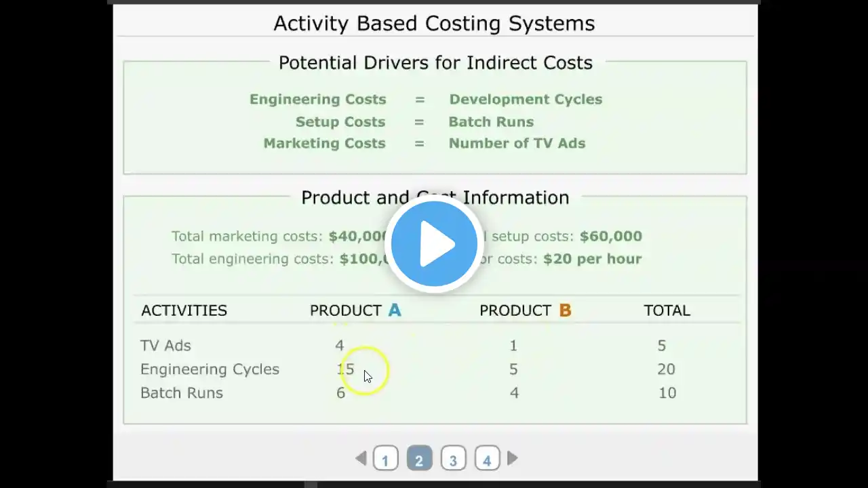This screenshot has width=868, height=488.
Task: Select the highlighted page 2 button
Action: [x=419, y=459]
